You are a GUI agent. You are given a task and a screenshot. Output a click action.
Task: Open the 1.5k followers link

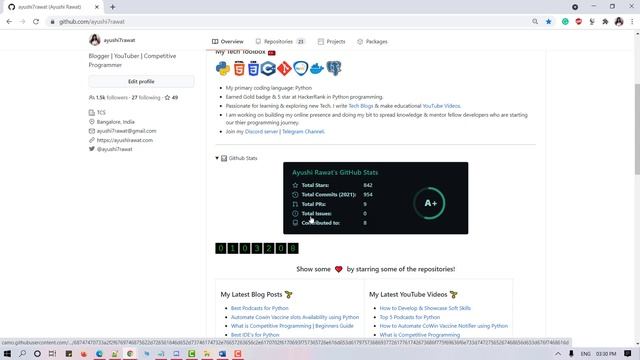(108, 98)
